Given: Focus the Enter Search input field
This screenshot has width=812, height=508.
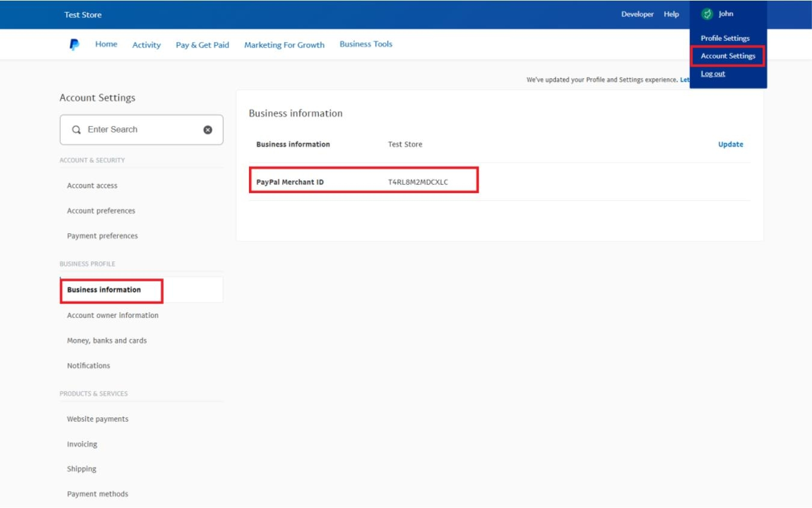Looking at the screenshot, I should pyautogui.click(x=141, y=130).
